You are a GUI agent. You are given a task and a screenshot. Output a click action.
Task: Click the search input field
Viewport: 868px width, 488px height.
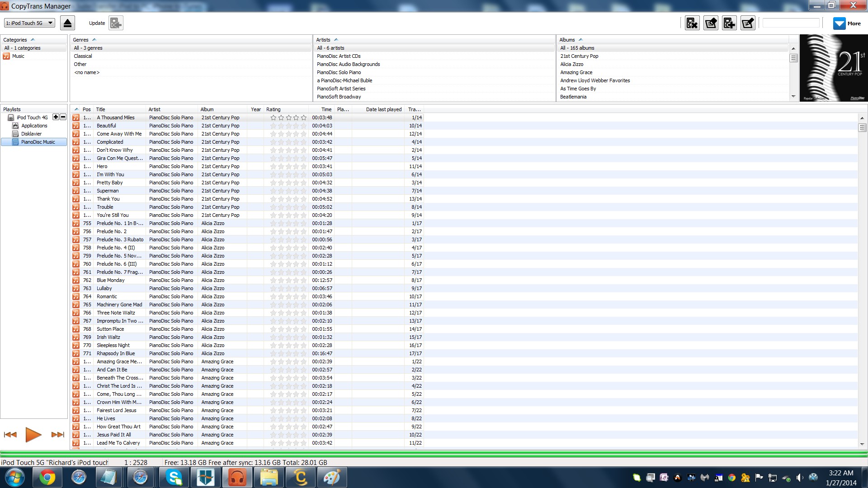coord(791,23)
